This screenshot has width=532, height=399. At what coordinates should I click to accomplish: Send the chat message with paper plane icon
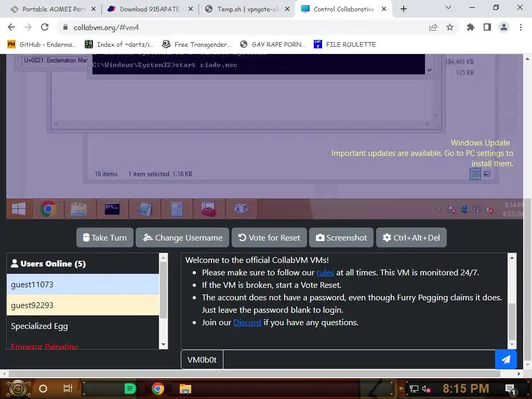point(506,360)
